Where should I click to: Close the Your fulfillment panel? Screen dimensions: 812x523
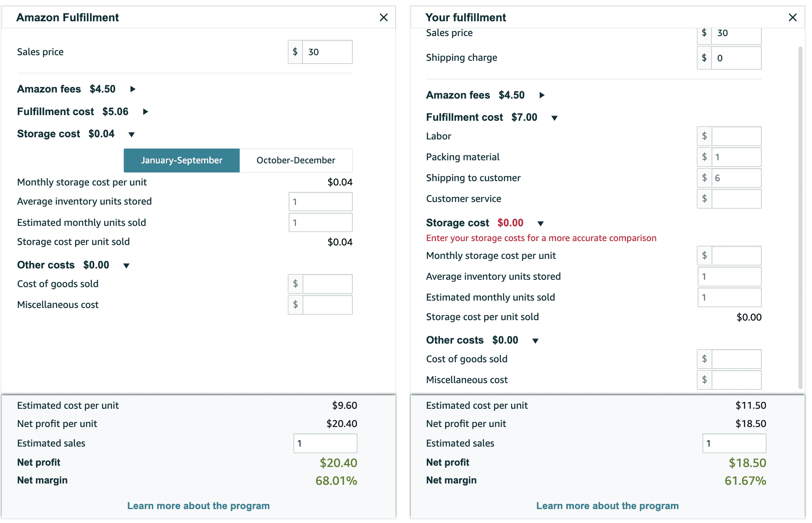click(792, 17)
